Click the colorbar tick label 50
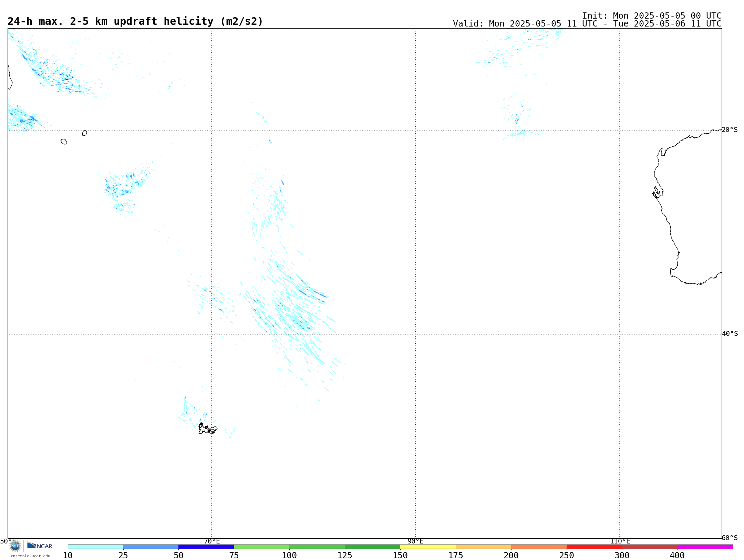The width and height of the screenshot is (744, 560). click(x=178, y=556)
